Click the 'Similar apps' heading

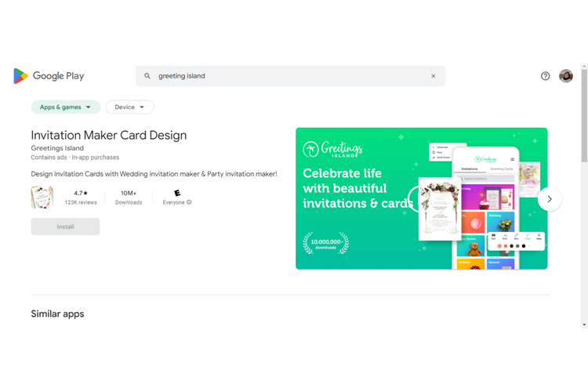pos(57,314)
